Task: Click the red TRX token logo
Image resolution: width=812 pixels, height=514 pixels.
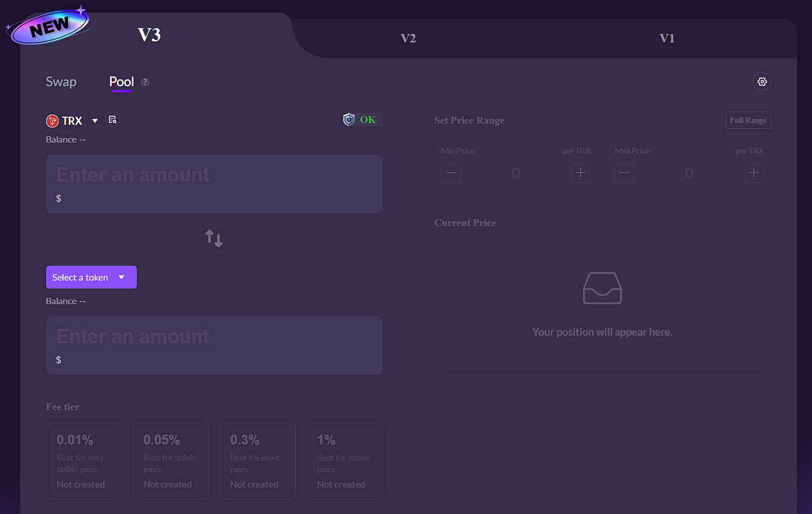Action: [x=52, y=121]
